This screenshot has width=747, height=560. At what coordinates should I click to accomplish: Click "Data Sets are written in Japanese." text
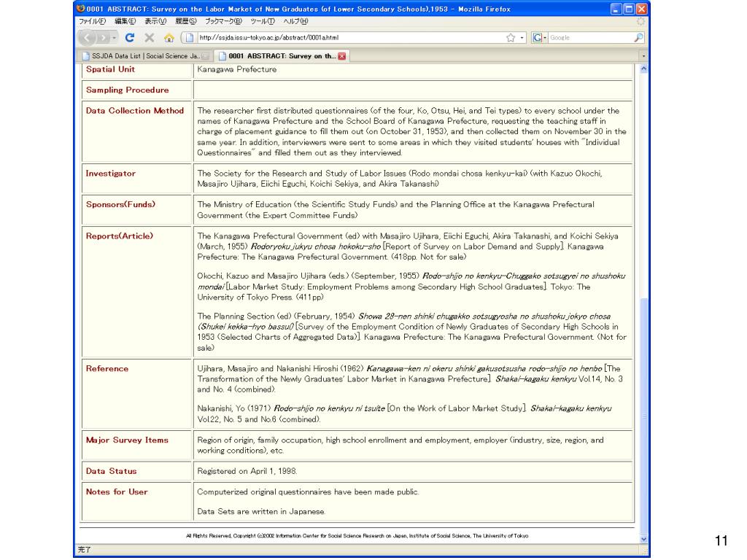pyautogui.click(x=262, y=511)
